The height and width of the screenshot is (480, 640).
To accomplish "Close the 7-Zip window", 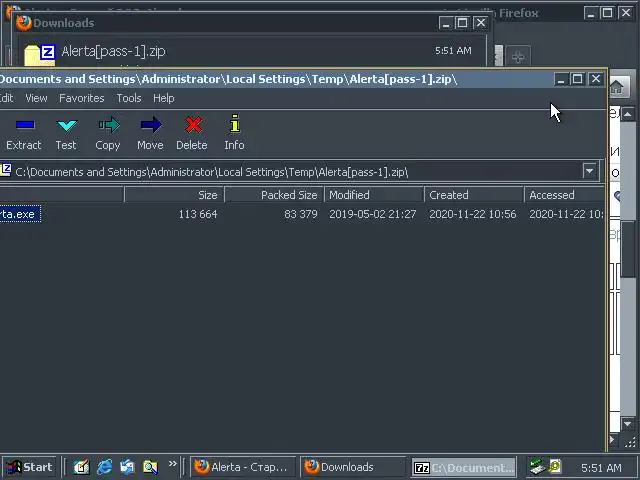I will [596, 79].
